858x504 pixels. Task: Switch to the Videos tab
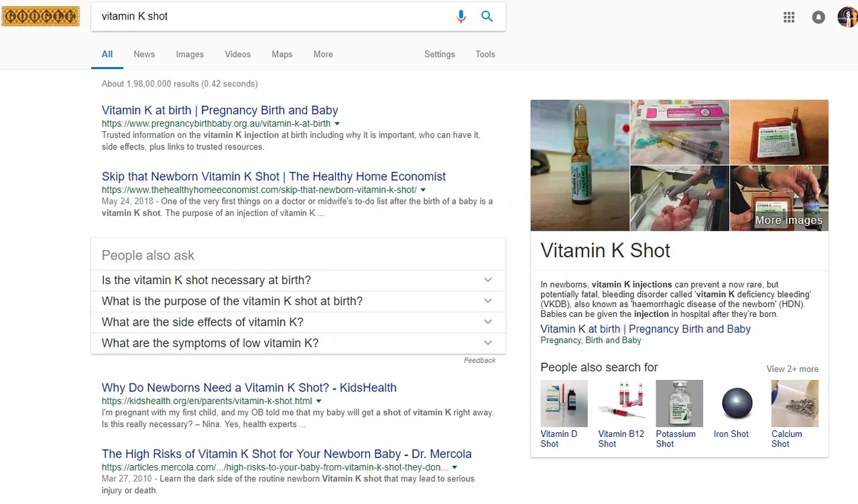point(238,54)
